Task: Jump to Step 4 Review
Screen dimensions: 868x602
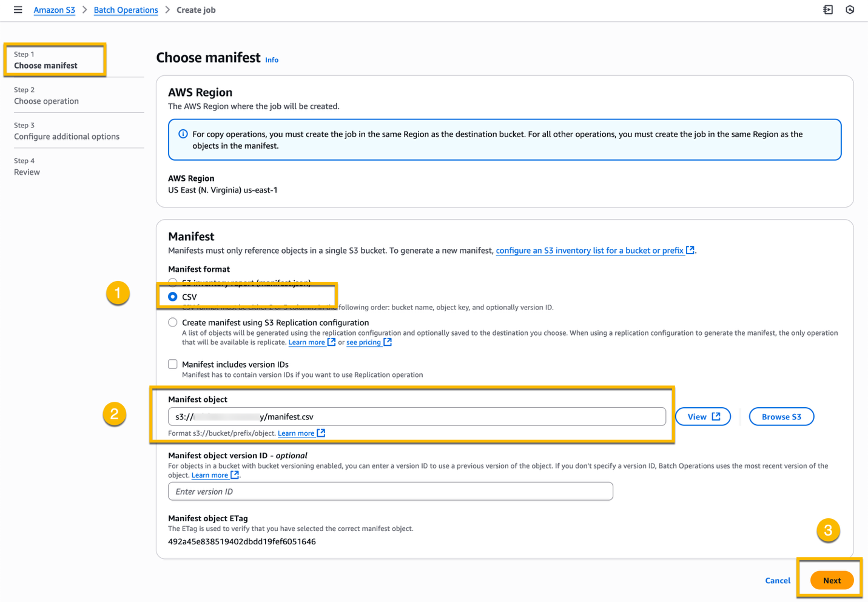Action: coord(27,172)
